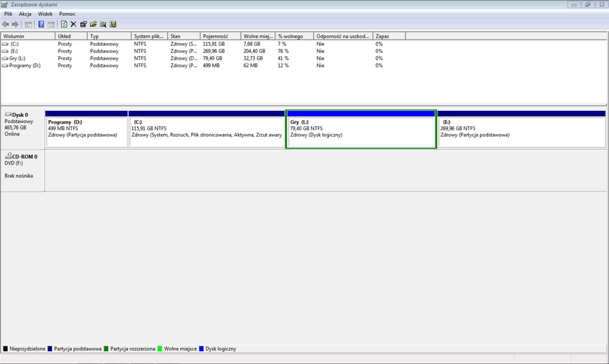Click the 12 % free cell
The image size is (609, 364).
(283, 66)
